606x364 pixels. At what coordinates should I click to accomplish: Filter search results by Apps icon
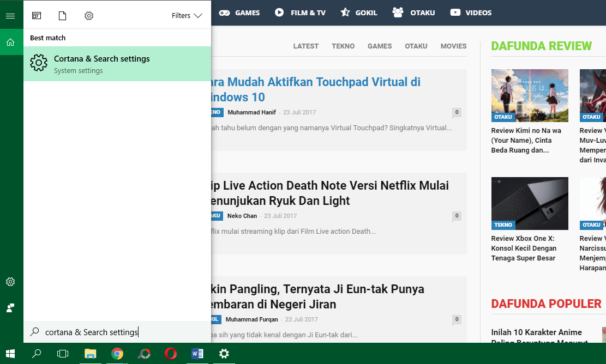(37, 16)
